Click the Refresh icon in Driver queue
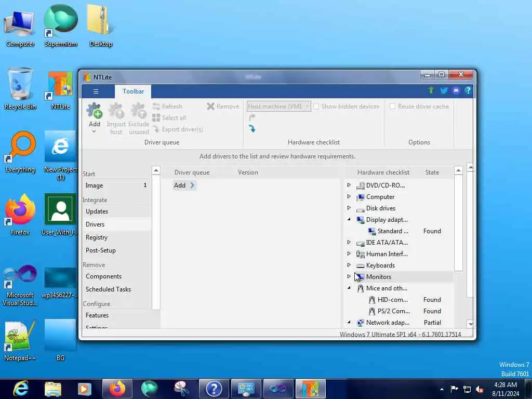 tap(156, 107)
